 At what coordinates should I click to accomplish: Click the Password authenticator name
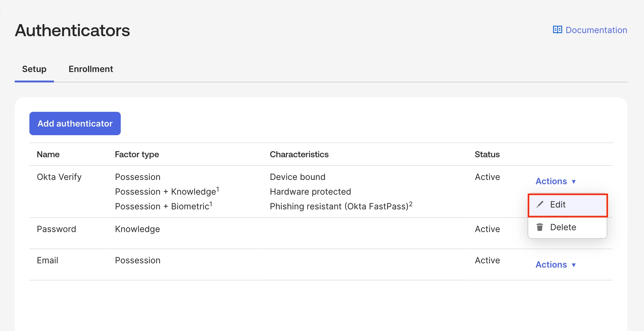coord(56,229)
